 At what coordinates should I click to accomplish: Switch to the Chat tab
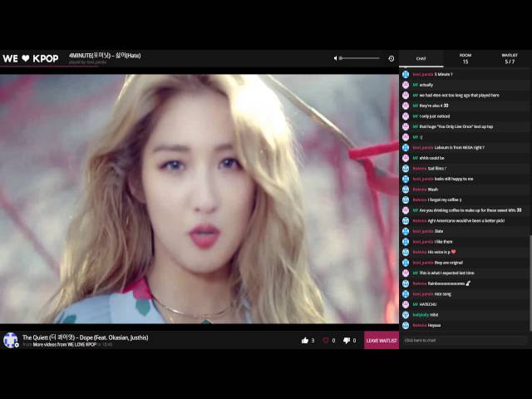421,59
